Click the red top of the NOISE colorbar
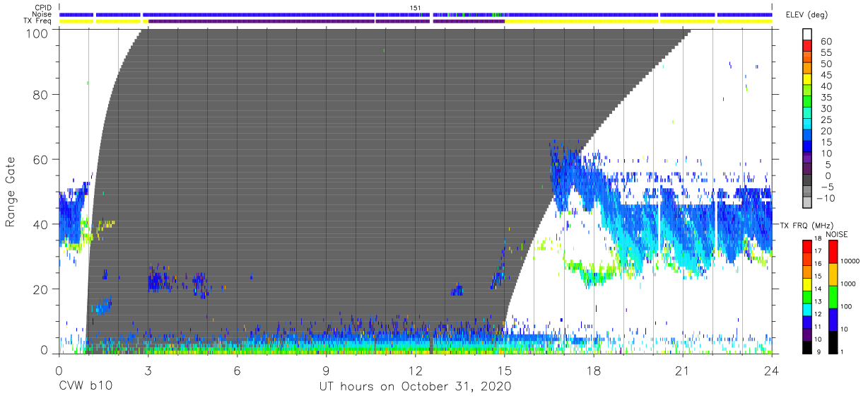Viewport: 868px width, 401px height. click(833, 252)
